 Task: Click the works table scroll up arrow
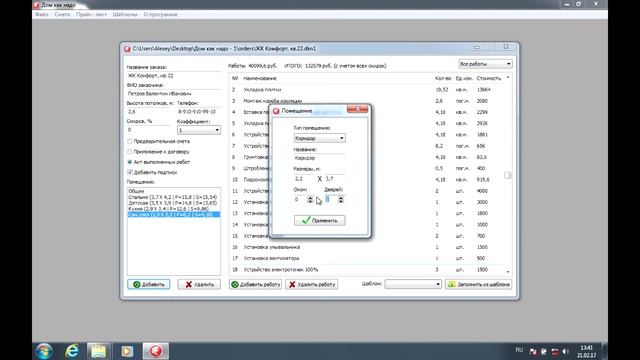pos(508,77)
